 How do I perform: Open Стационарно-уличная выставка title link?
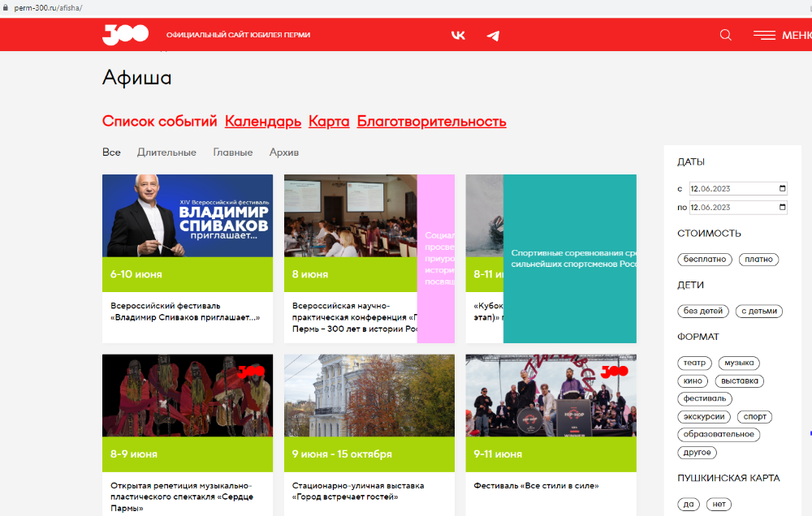click(x=358, y=491)
